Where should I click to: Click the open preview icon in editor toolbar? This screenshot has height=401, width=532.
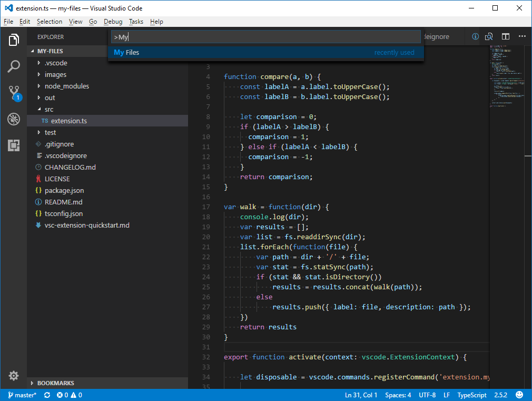tap(489, 36)
